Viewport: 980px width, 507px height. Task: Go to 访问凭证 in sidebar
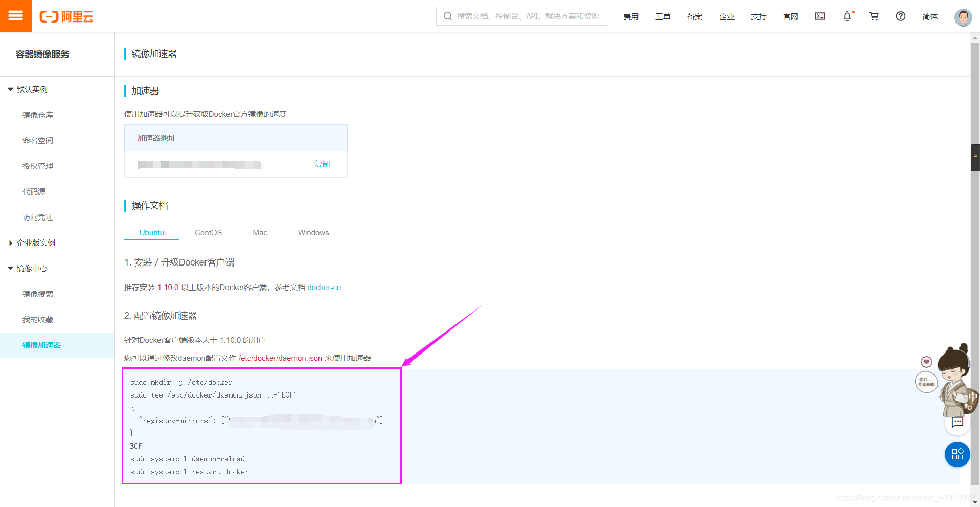coord(38,217)
